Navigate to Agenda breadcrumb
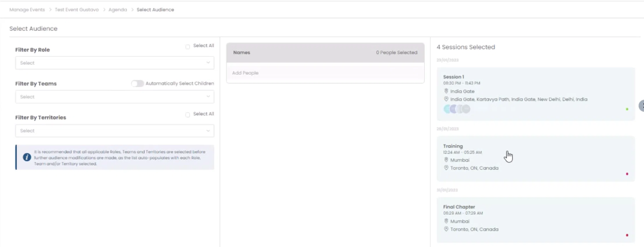 coord(118,10)
